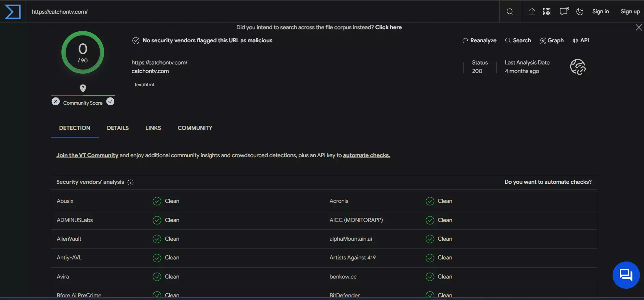Image resolution: width=644 pixels, height=300 pixels.
Task: Open the Graph view button
Action: (x=552, y=41)
